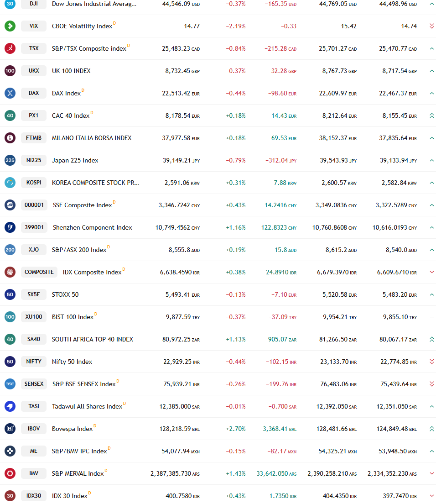Click the Bovespa Index logo icon
This screenshot has width=436, height=504.
[10, 429]
